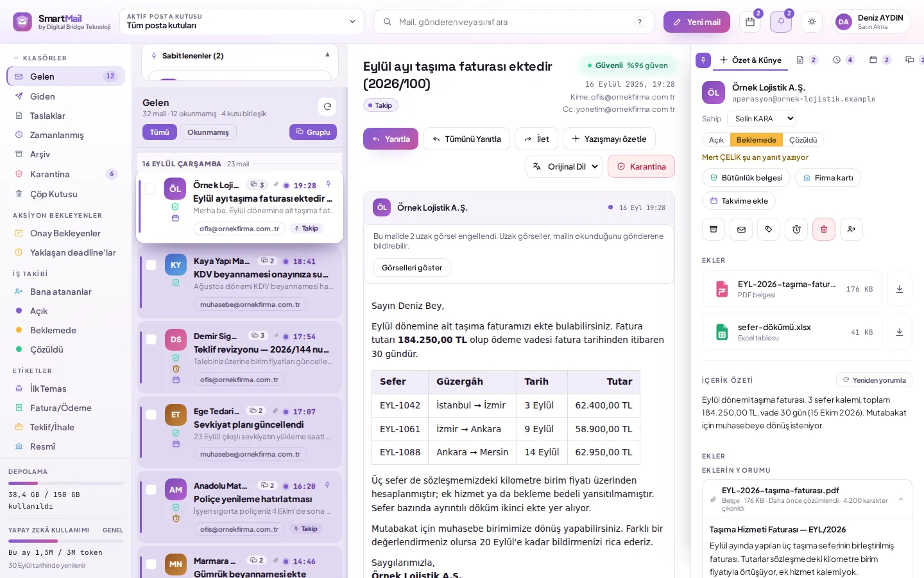Viewport: 924px width, 578px height.
Task: Change owner in the Selin KARA dropdown
Action: click(x=762, y=118)
